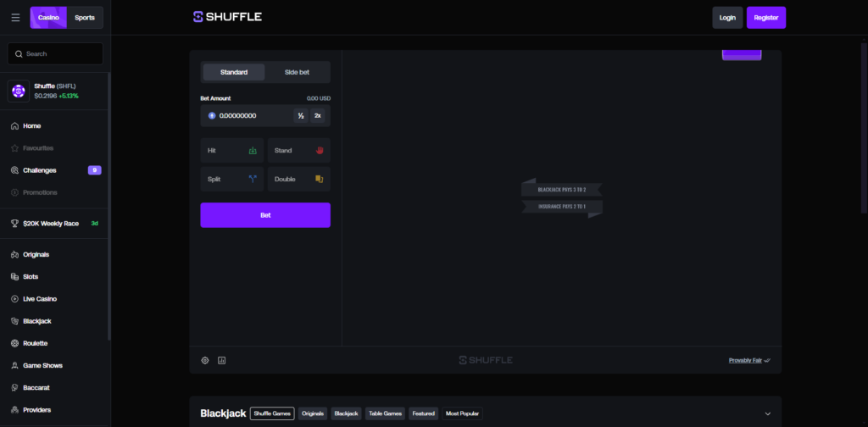The width and height of the screenshot is (868, 427).
Task: Select the Side bet mode
Action: (x=297, y=73)
